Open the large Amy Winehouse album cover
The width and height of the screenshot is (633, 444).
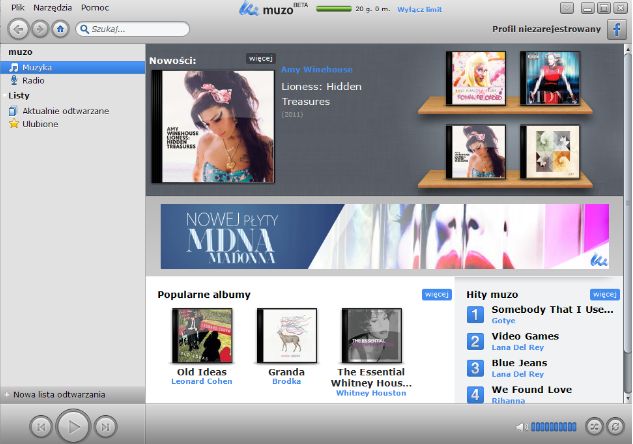click(213, 126)
